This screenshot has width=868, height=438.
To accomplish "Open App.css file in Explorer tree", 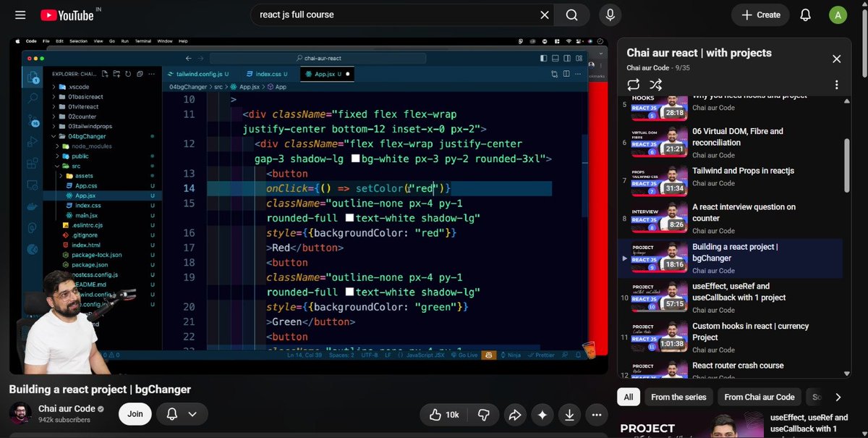I will 86,185.
